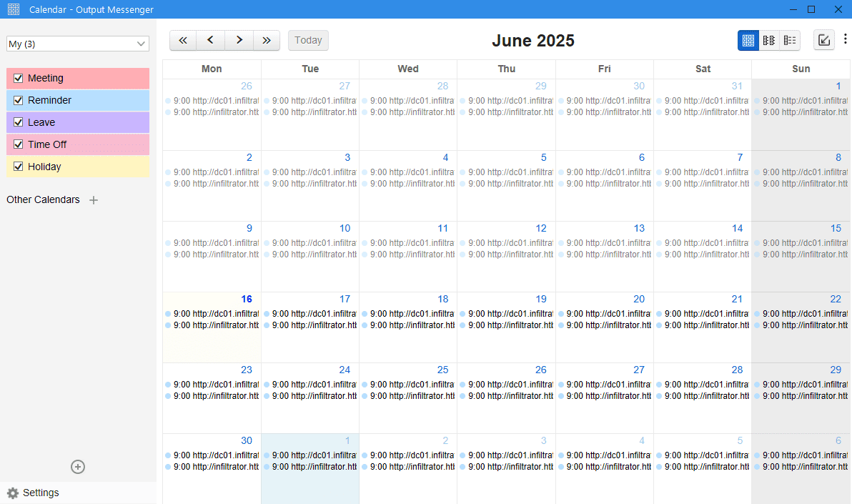Add another calendar with the plus icon
Screen dimensions: 852x504
(94, 200)
